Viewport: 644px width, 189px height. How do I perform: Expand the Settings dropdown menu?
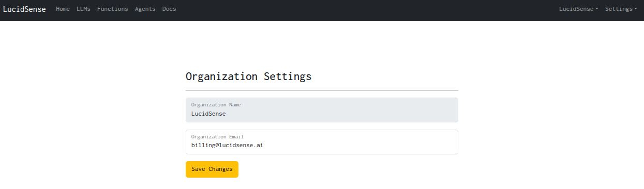click(621, 9)
